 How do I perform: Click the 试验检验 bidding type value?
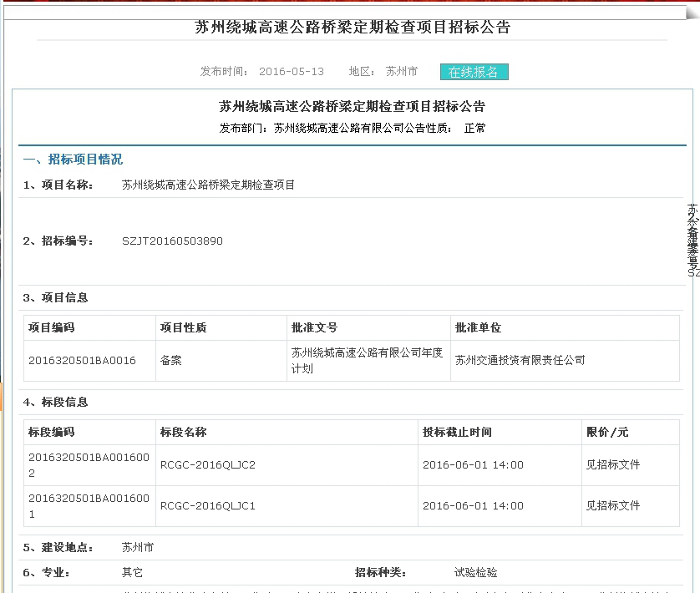475,573
